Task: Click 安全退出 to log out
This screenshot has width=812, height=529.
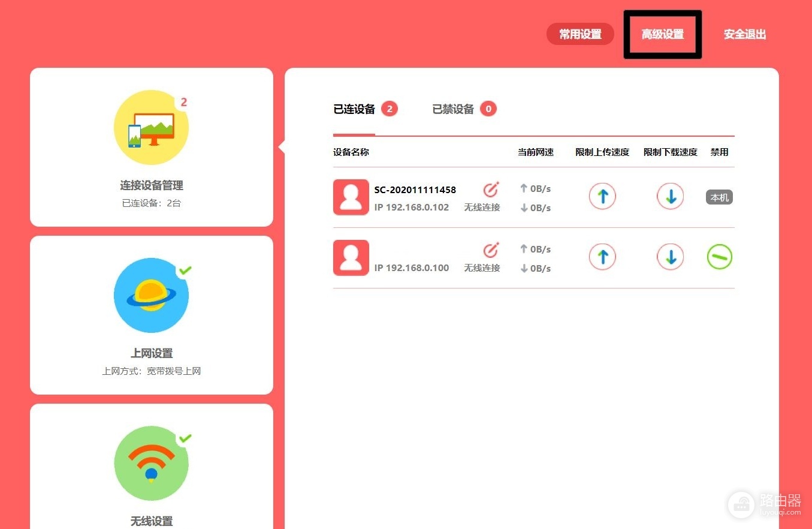Action: coord(745,34)
